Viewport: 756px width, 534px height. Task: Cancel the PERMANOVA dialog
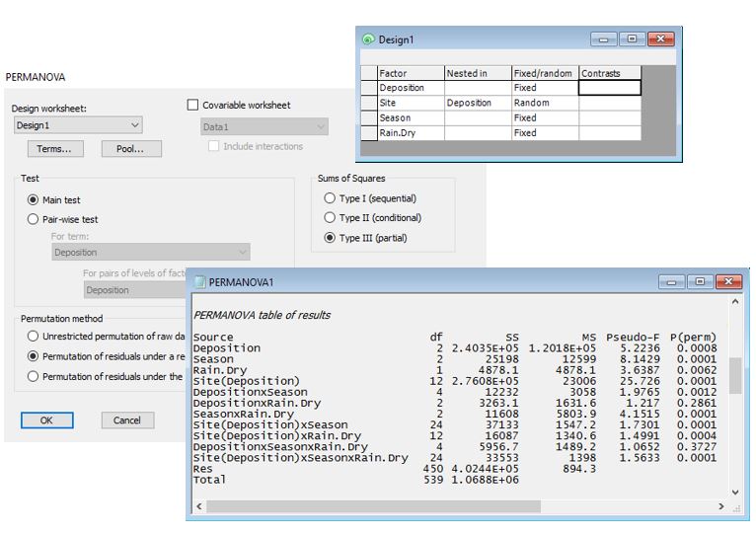[127, 420]
